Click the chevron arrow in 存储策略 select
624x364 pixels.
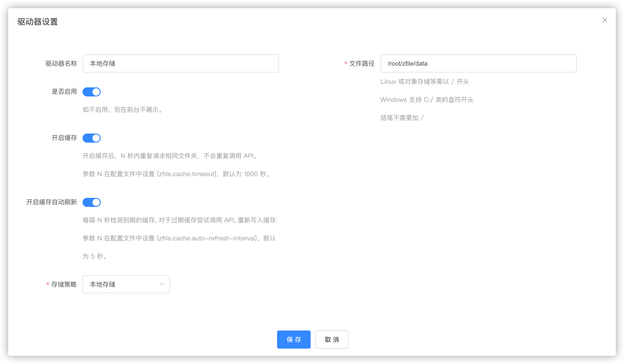tap(162, 284)
